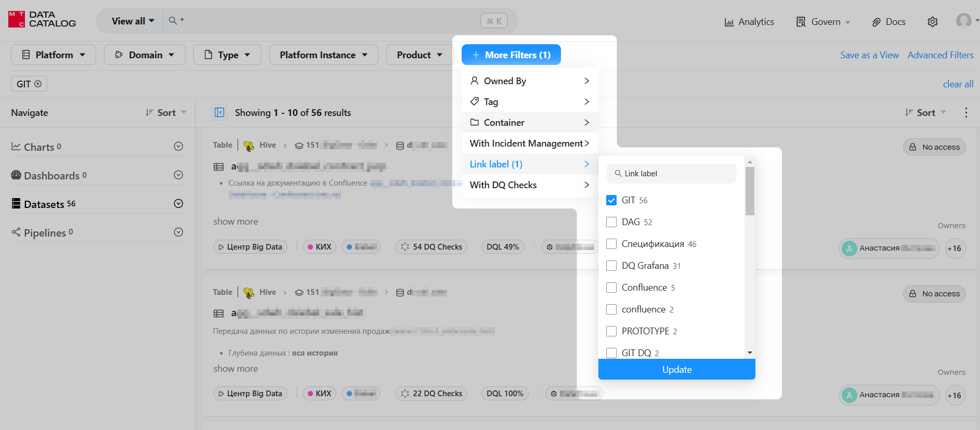The image size is (980, 430).
Task: Remove the GIT filter chip
Action: pyautogui.click(x=38, y=84)
